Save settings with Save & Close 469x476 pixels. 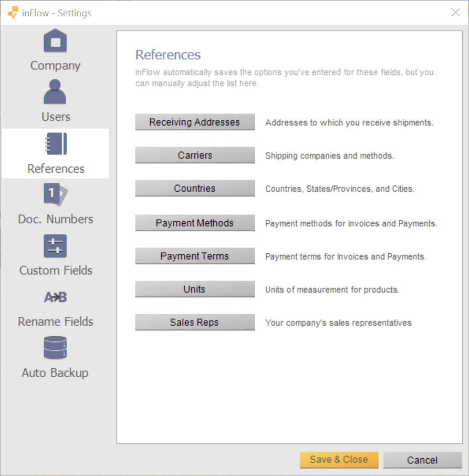click(339, 460)
